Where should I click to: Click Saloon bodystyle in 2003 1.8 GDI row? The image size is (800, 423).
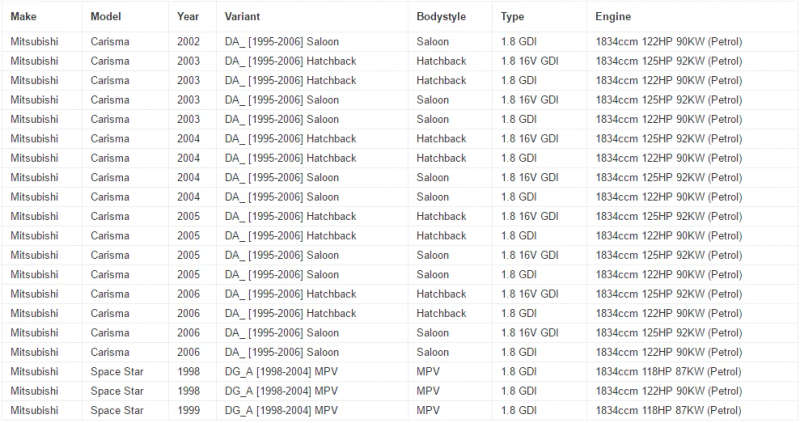pyautogui.click(x=433, y=119)
